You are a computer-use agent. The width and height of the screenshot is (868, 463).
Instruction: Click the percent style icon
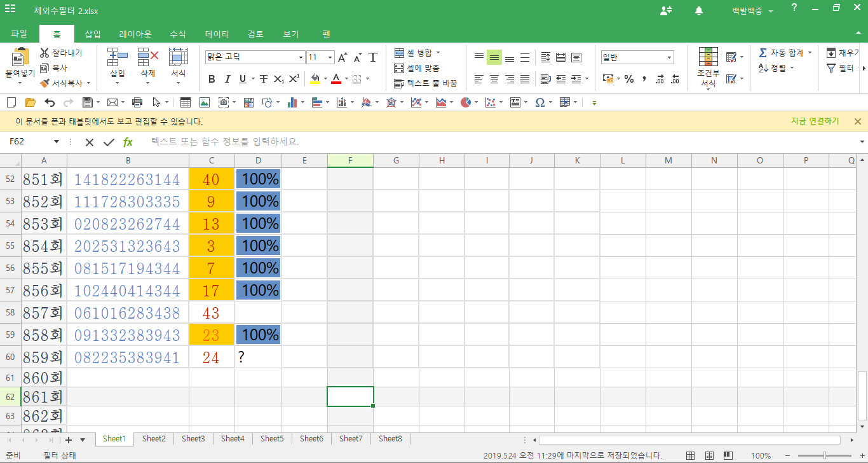pos(628,79)
